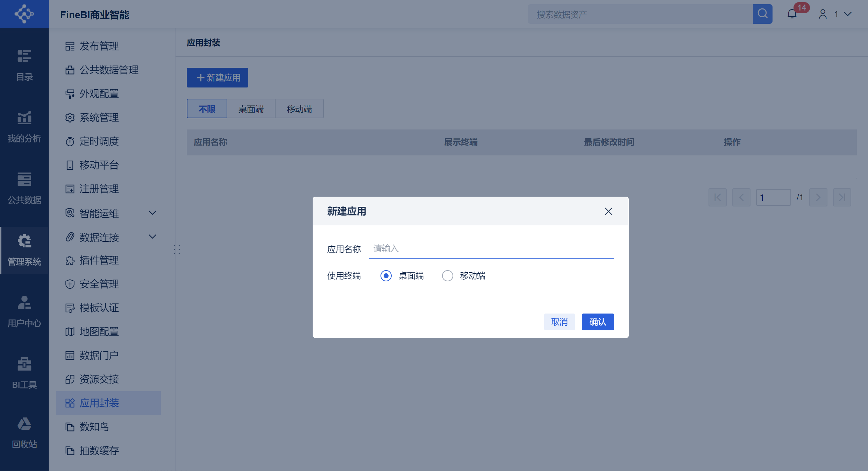This screenshot has width=868, height=471.
Task: Click 确认 to create the application
Action: tap(598, 322)
